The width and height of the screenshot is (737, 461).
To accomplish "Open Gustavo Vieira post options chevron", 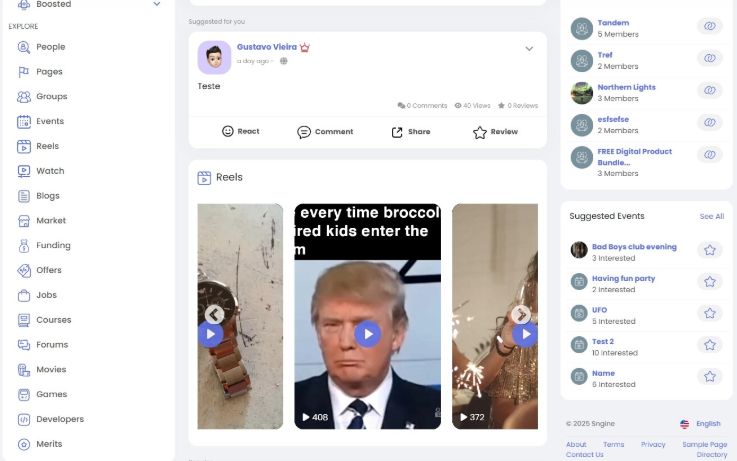I will click(x=529, y=49).
